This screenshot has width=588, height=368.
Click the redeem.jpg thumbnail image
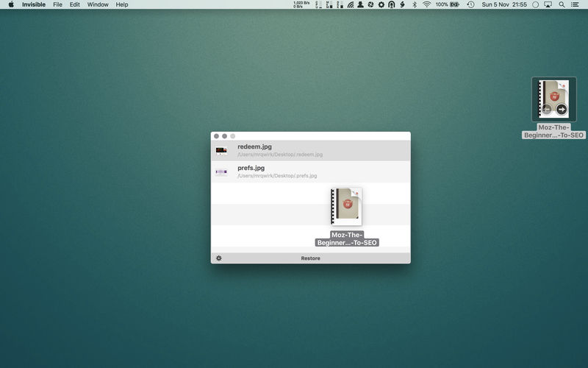[x=221, y=151]
